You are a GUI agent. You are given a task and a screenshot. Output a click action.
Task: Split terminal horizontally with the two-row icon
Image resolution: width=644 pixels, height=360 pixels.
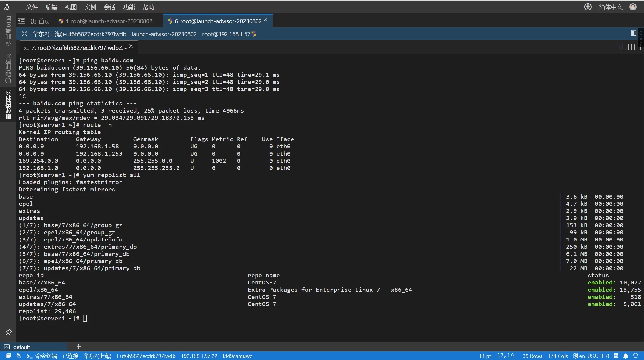tap(638, 47)
